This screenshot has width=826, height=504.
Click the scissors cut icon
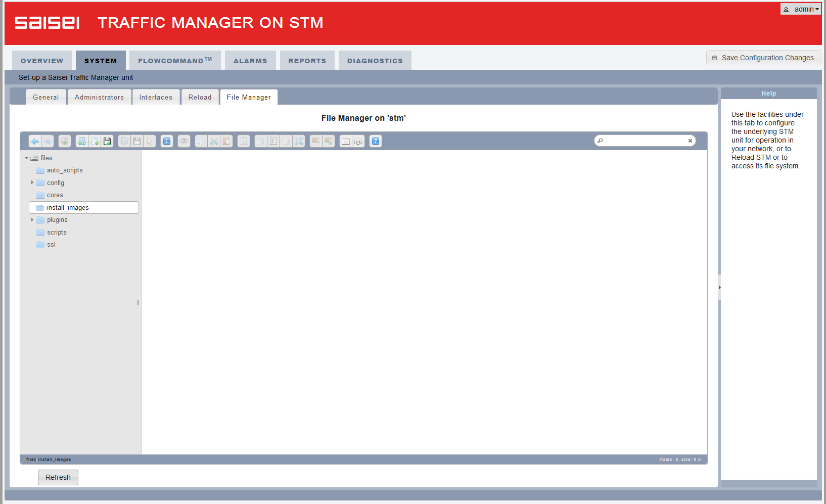coord(214,141)
